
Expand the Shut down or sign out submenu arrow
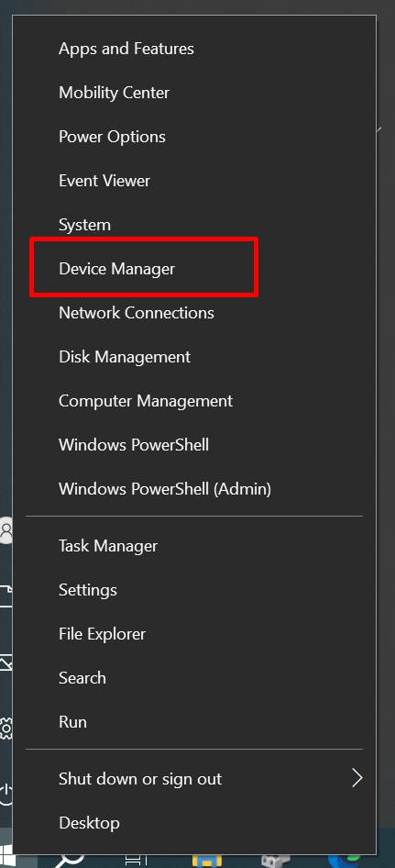[357, 778]
